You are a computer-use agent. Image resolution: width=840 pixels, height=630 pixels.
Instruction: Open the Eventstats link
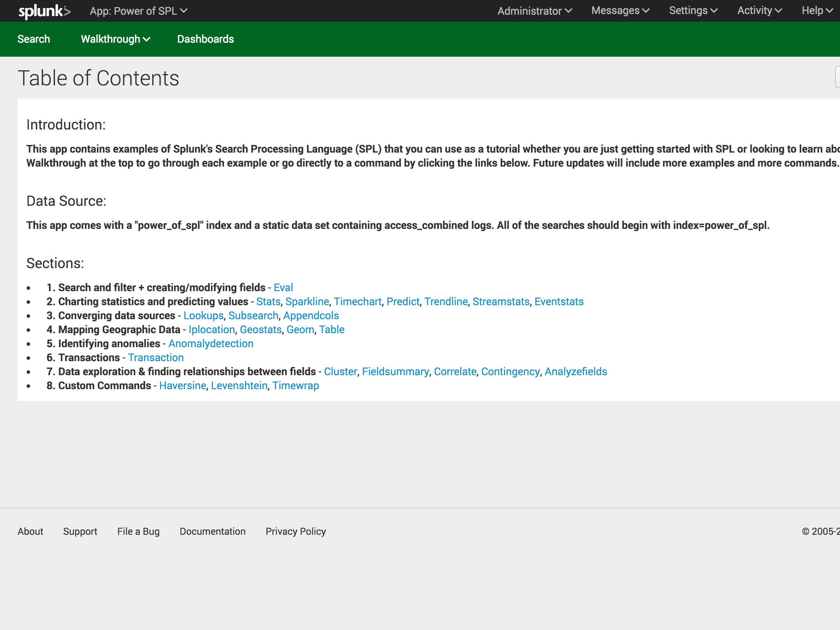(559, 301)
